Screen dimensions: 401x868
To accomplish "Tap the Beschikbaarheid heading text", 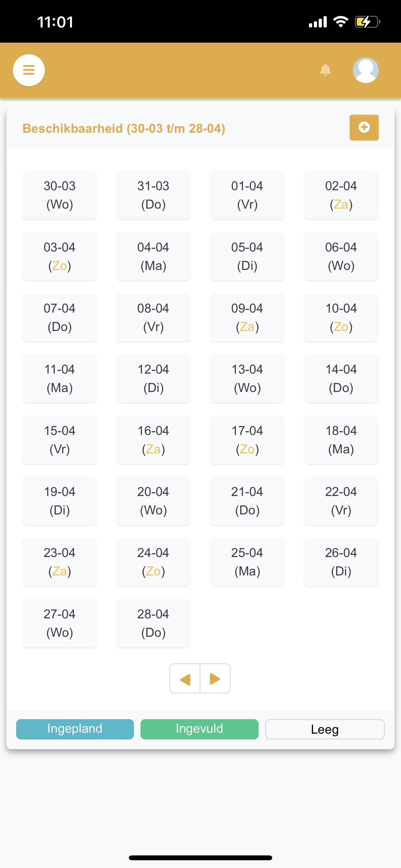I will tap(124, 129).
